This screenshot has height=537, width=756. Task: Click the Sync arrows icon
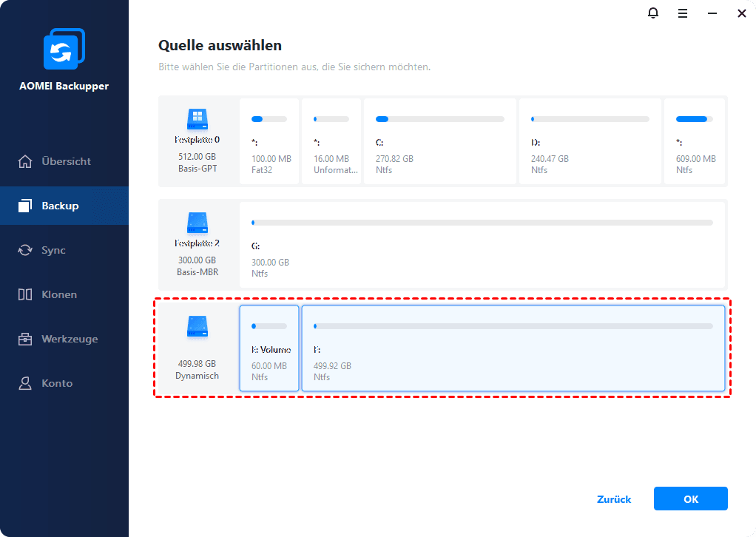point(25,250)
